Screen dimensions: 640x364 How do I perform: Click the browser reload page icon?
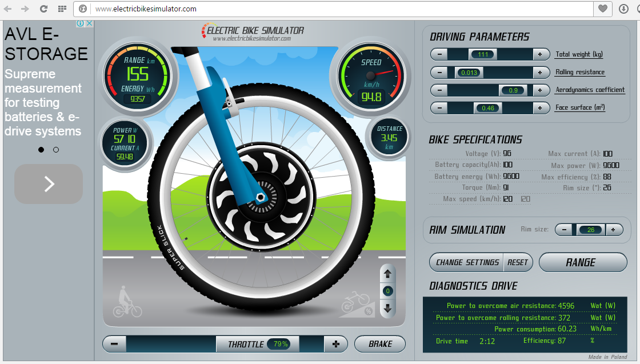point(44,9)
